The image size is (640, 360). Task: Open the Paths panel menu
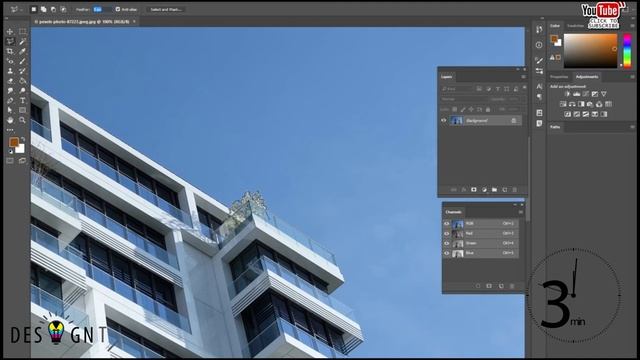tap(632, 127)
